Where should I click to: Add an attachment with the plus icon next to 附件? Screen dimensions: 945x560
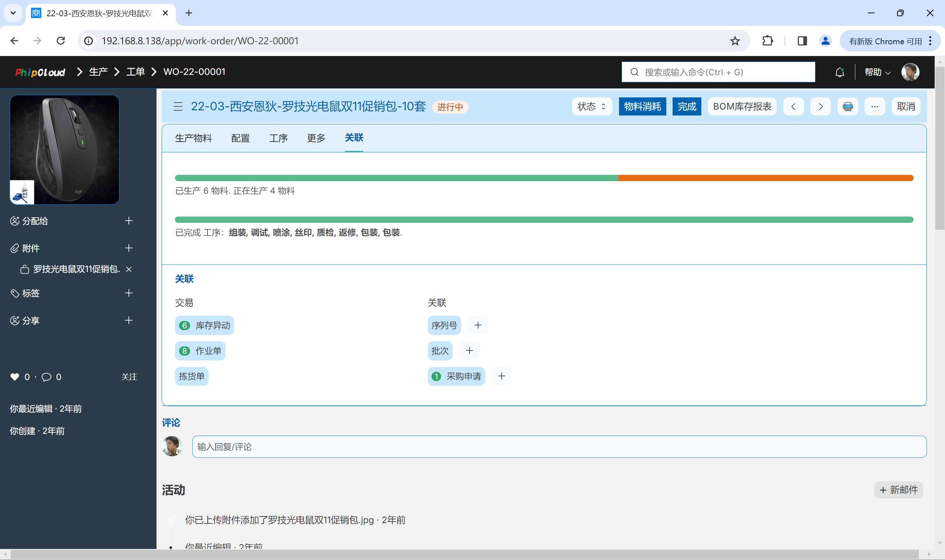coord(129,248)
